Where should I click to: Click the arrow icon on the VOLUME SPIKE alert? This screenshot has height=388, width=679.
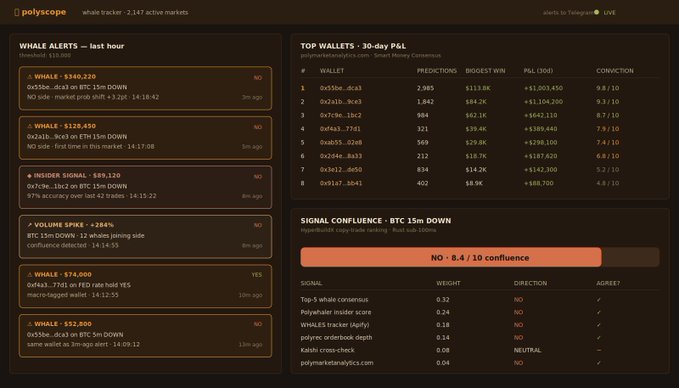(30, 225)
